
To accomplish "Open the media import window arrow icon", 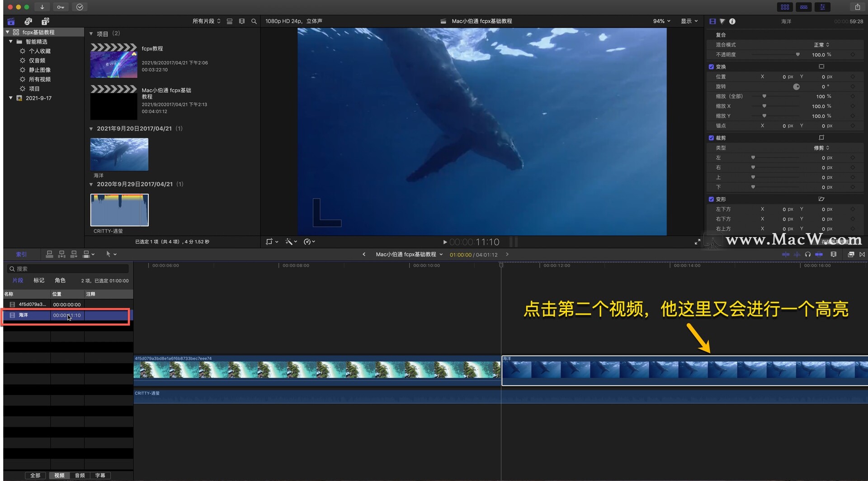I will (x=42, y=7).
